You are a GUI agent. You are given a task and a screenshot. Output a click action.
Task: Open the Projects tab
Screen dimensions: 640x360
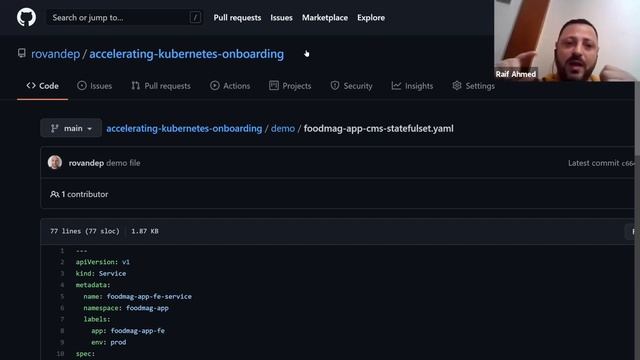[x=290, y=86]
